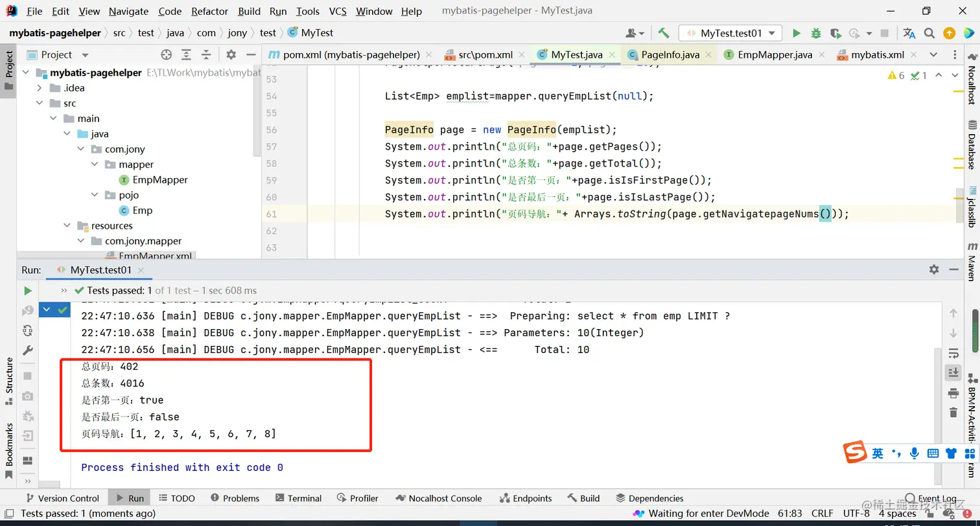Image resolution: width=980 pixels, height=526 pixels.
Task: Open the Version Control tool window
Action: click(62, 498)
